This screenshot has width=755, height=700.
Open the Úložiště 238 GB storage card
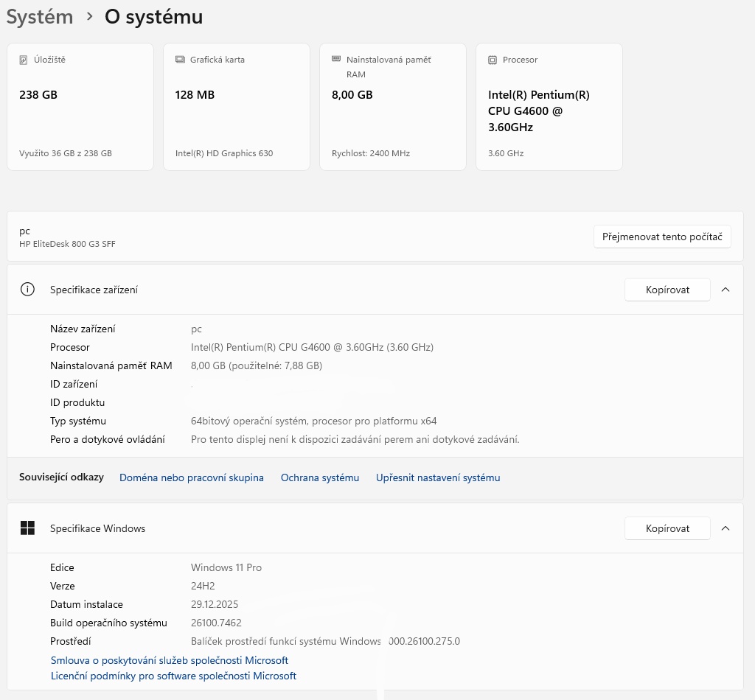pos(80,107)
